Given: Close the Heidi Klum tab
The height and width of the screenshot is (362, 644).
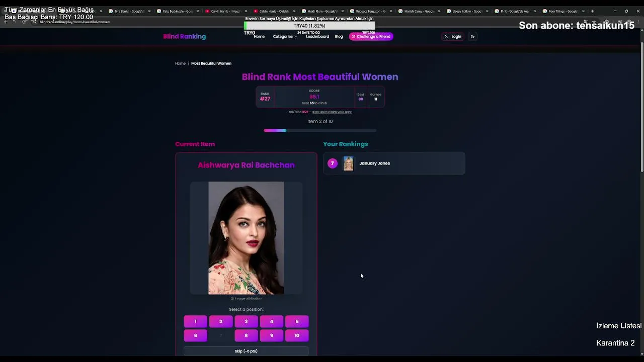Looking at the screenshot, I should [x=343, y=11].
